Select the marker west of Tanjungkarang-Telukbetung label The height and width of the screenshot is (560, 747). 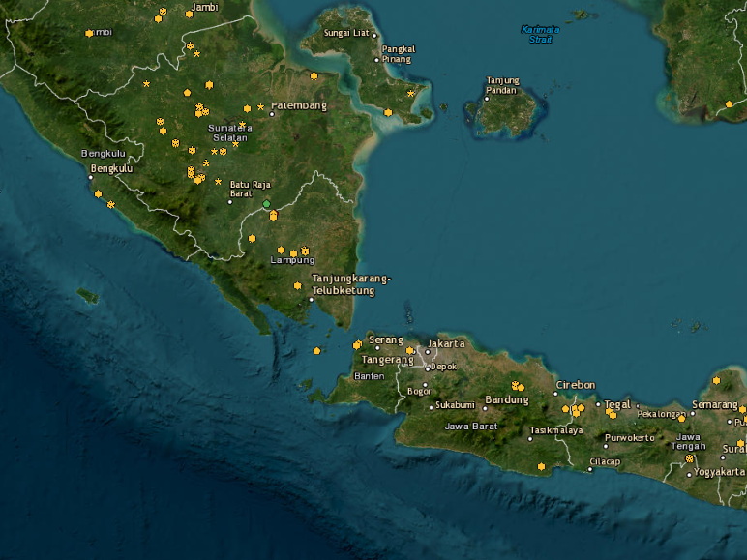(x=297, y=285)
